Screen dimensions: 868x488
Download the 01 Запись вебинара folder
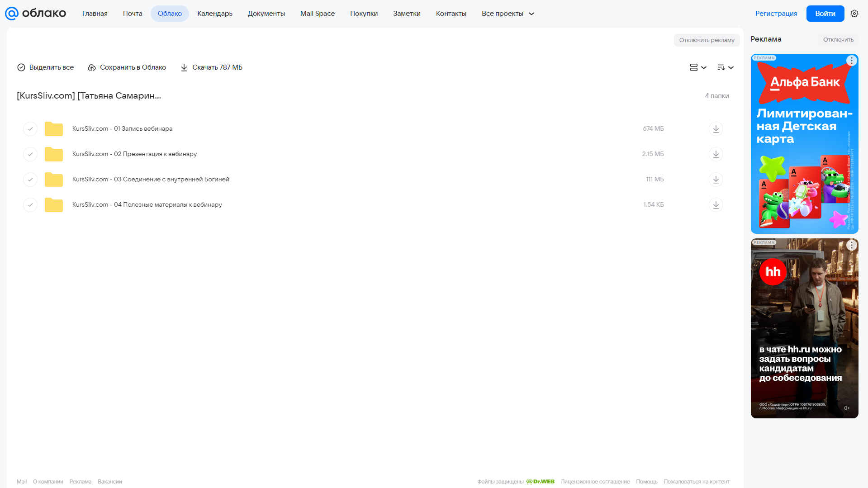pyautogui.click(x=716, y=129)
